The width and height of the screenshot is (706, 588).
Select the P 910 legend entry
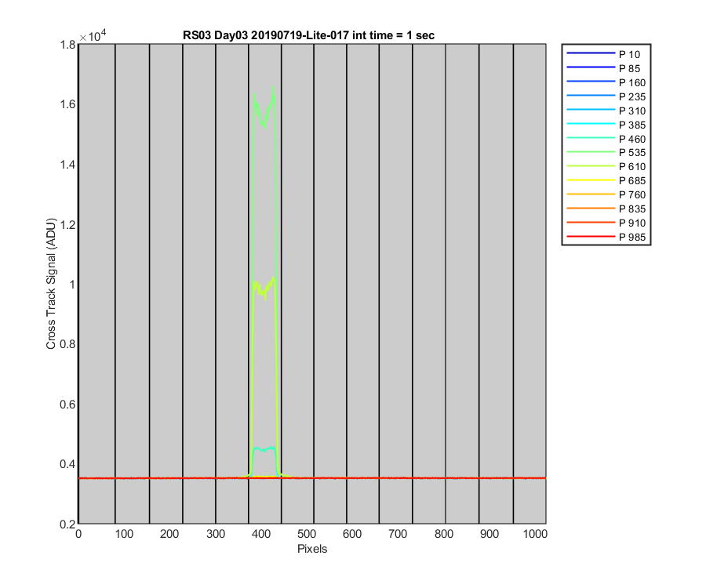(x=606, y=223)
